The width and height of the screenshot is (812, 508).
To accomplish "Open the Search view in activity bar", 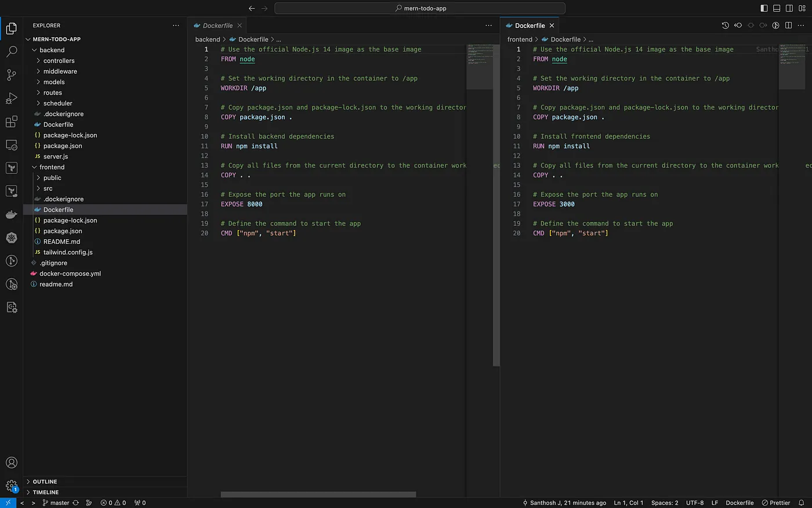I will (x=11, y=52).
